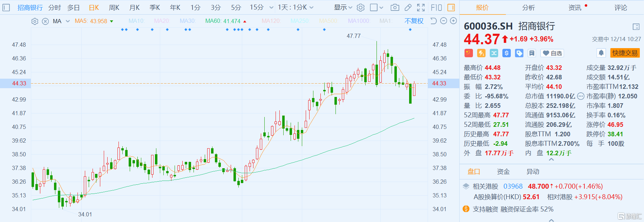Open chart settings gear in top toolbar

[x=361, y=7]
